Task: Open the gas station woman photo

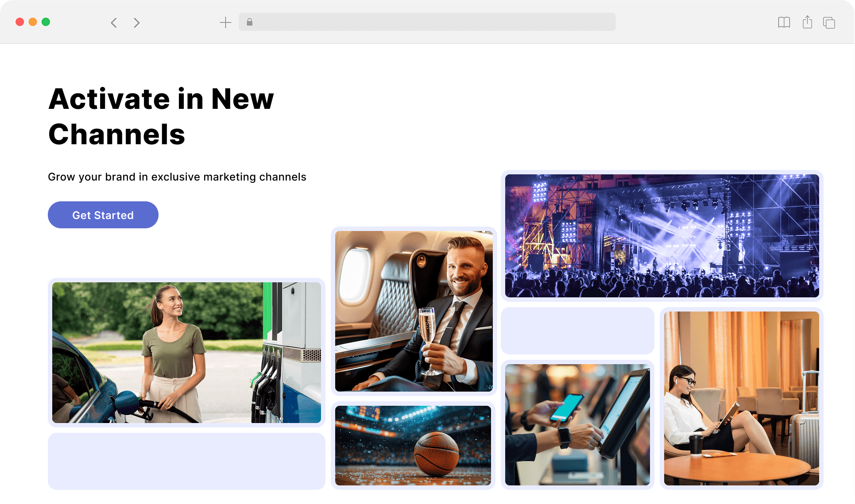Action: pyautogui.click(x=186, y=352)
